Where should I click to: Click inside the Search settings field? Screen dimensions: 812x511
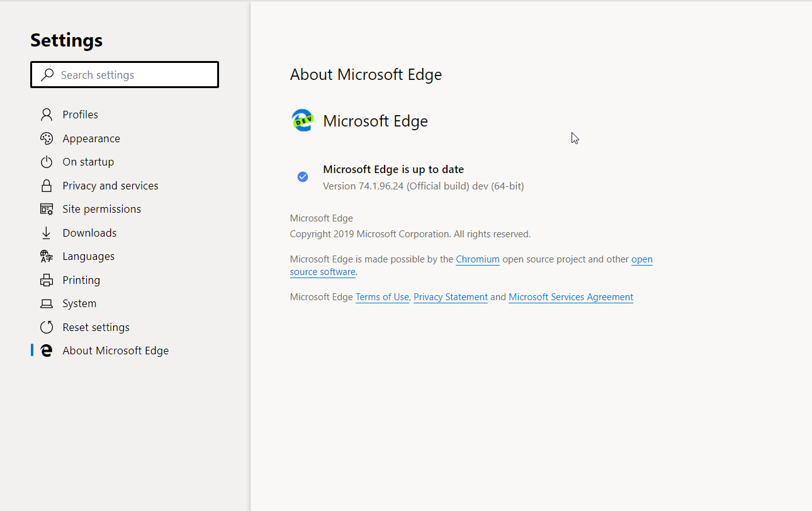[x=126, y=74]
